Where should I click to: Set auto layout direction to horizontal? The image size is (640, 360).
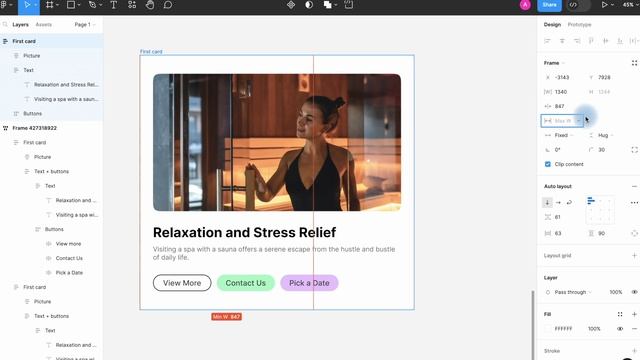[558, 202]
